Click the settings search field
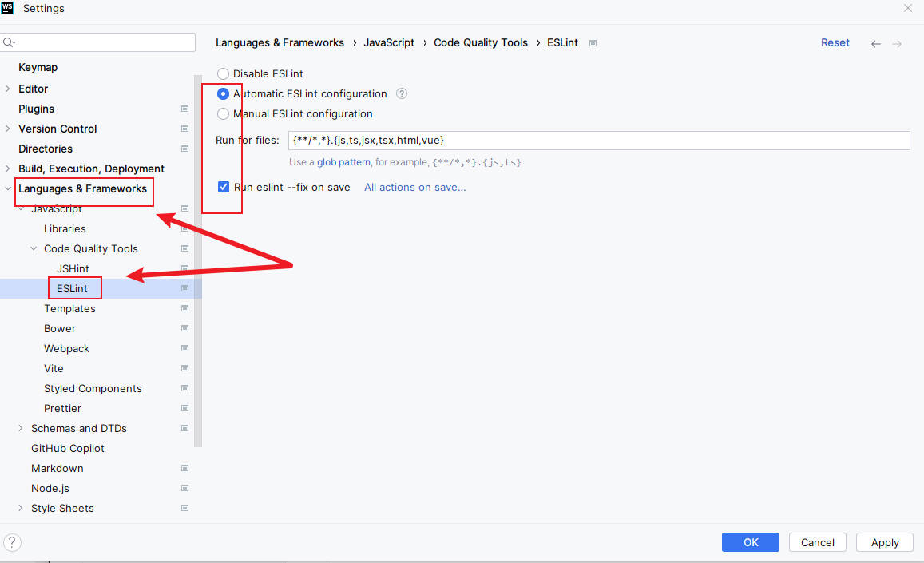This screenshot has height=563, width=924. (97, 42)
